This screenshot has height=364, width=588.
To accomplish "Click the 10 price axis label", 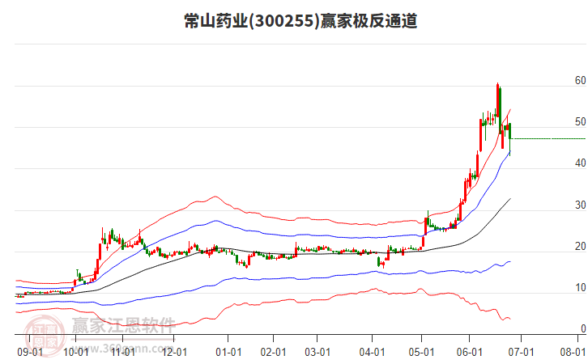I will point(580,288).
